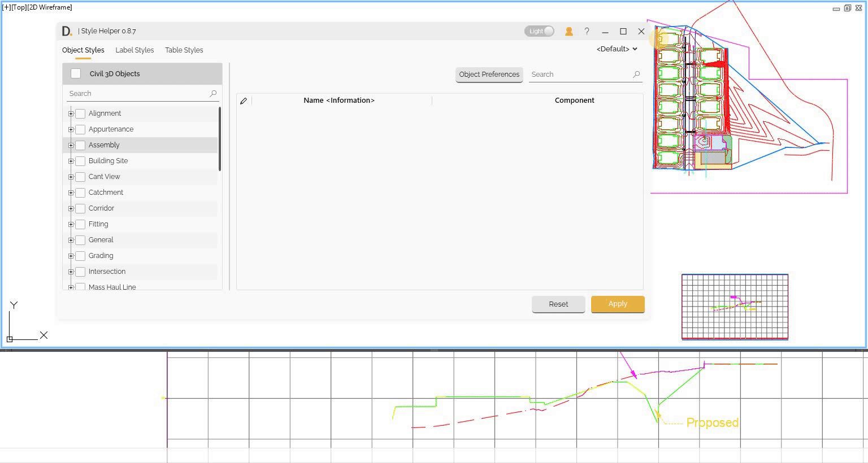Enable the Alignment checkbox
868x463 pixels.
(80, 113)
